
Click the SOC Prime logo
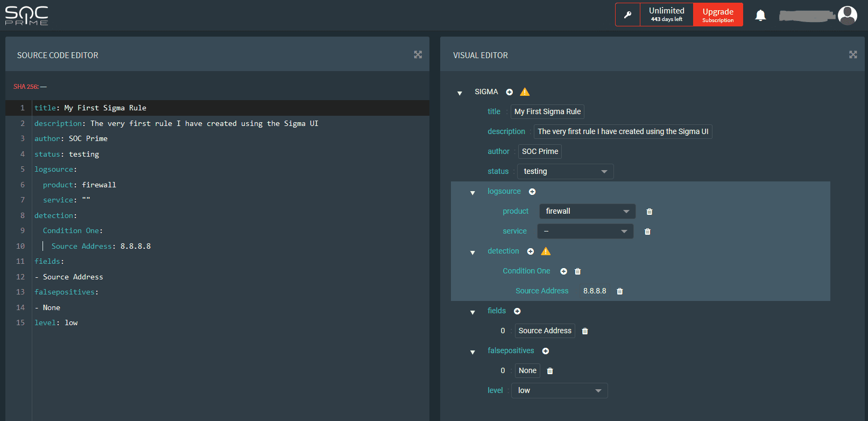point(27,16)
